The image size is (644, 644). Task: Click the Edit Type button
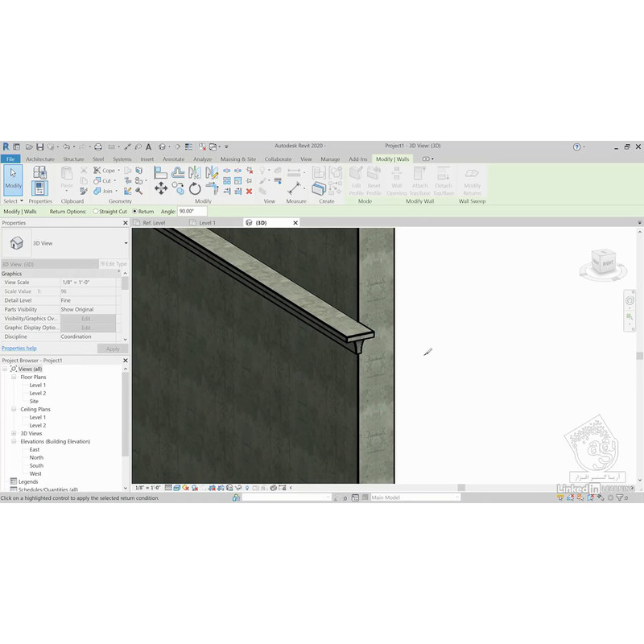[x=113, y=264]
